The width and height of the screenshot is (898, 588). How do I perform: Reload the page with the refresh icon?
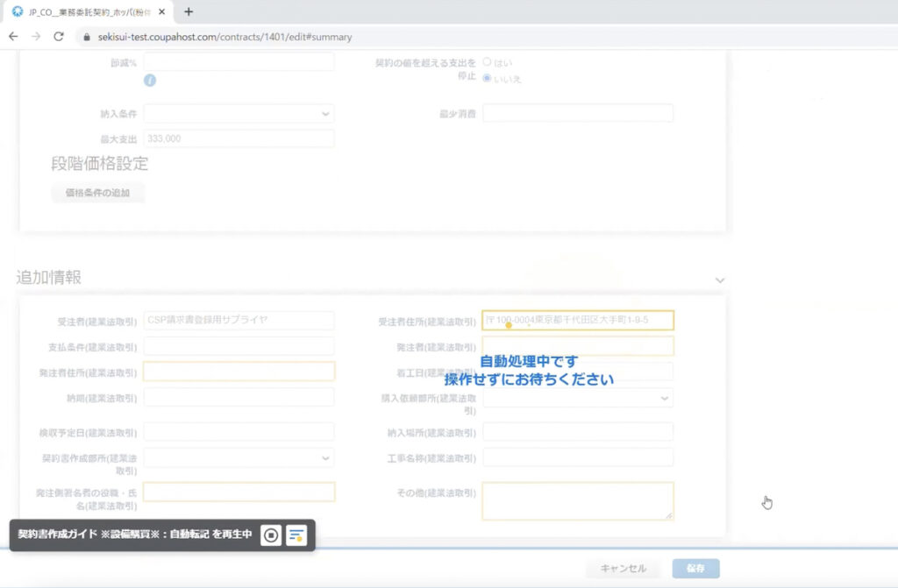(59, 37)
